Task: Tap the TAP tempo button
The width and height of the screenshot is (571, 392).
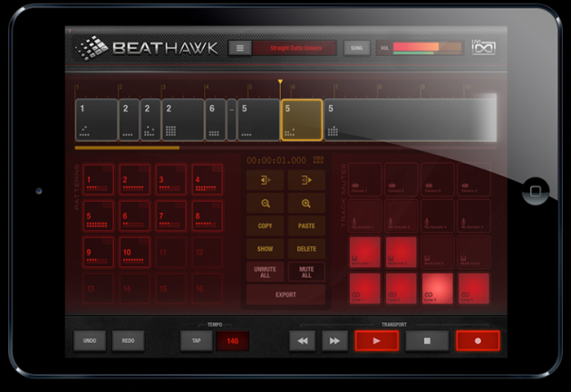Action: [197, 340]
